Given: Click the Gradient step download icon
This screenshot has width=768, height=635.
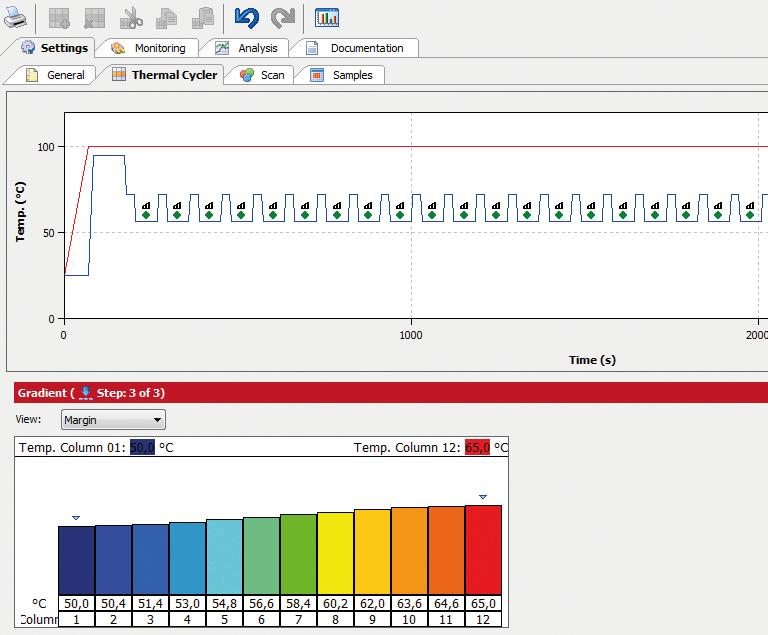Looking at the screenshot, I should [86, 393].
